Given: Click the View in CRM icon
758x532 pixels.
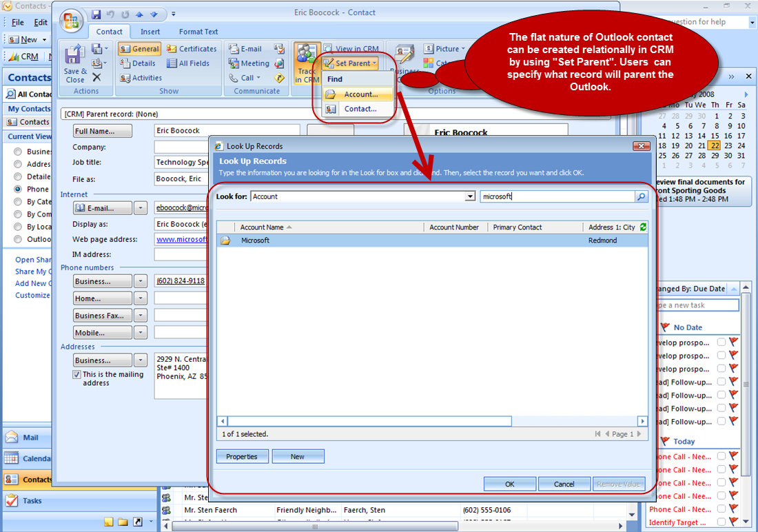Looking at the screenshot, I should [328, 48].
